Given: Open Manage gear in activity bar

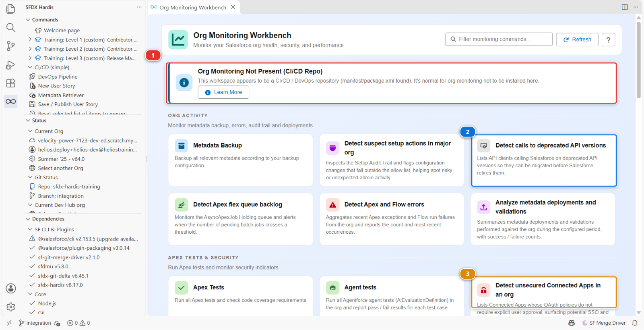Looking at the screenshot, I should point(11,307).
